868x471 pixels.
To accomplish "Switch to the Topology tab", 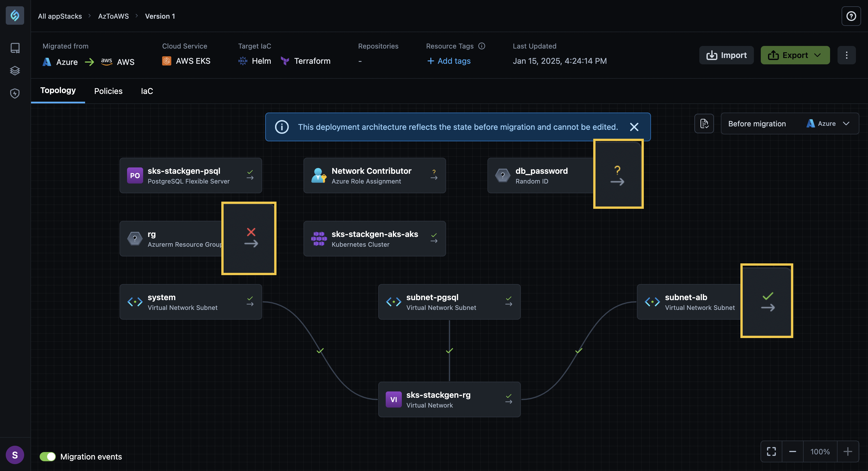I will coord(58,90).
